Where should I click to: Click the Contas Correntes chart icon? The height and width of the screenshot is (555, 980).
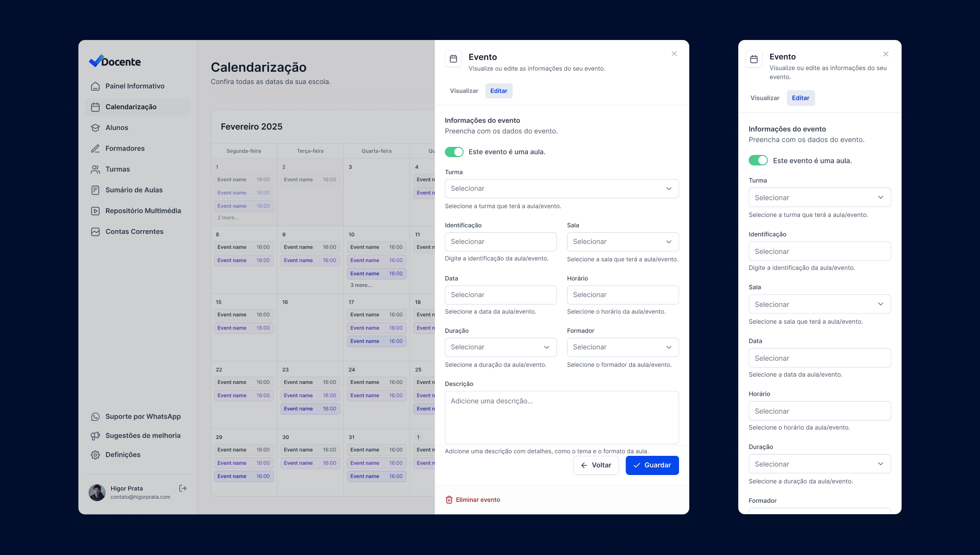tap(95, 232)
